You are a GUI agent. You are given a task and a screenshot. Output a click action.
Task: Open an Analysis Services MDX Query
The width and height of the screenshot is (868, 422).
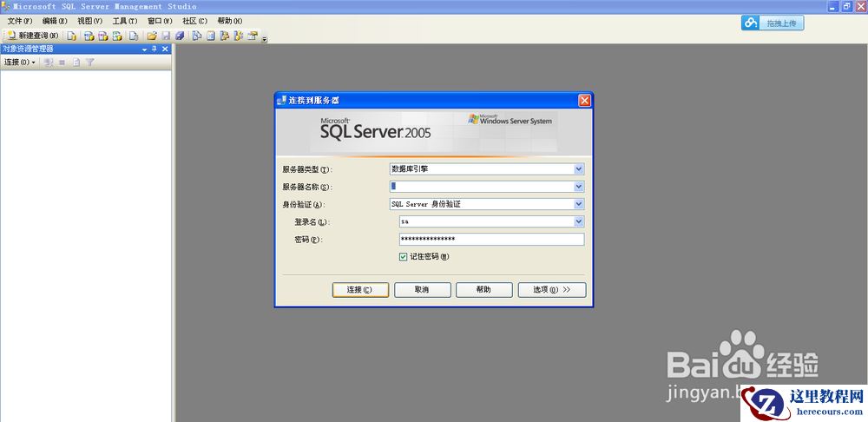(89, 36)
